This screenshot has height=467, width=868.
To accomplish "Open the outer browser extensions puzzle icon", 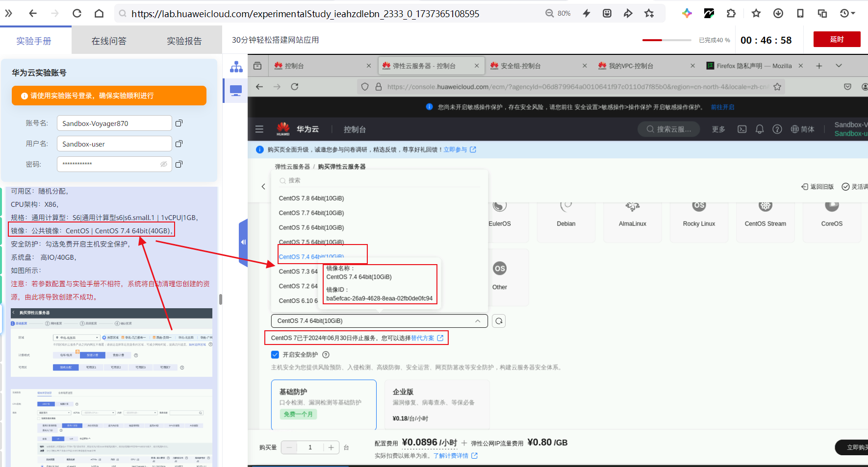I will pos(731,13).
